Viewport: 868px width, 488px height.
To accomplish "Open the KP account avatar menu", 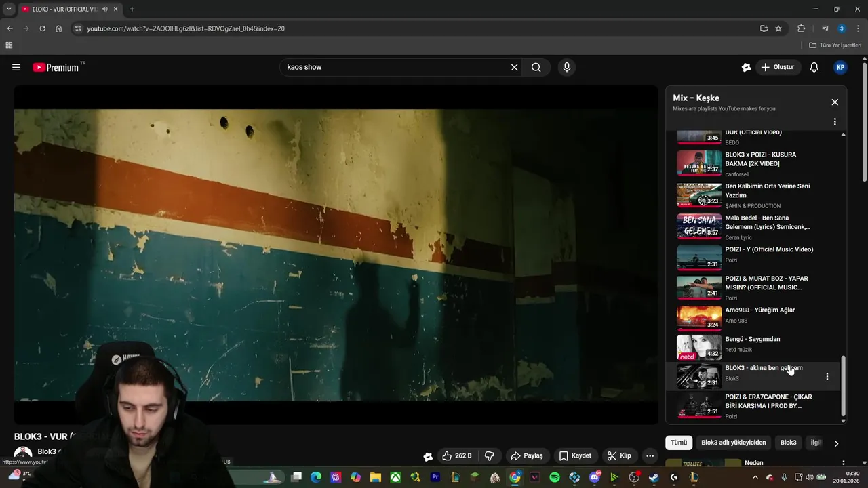I will (840, 67).
